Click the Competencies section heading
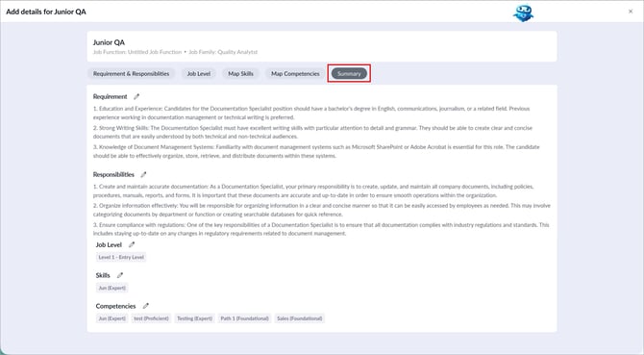 coord(115,306)
